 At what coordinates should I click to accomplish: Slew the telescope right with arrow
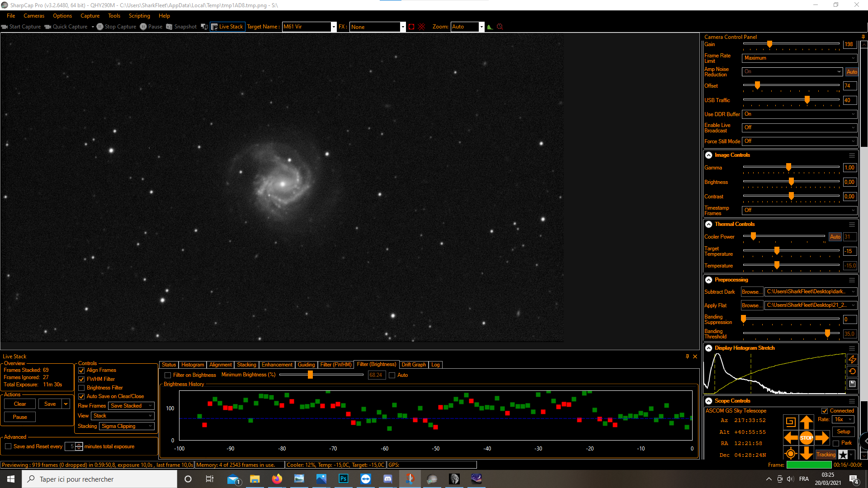pyautogui.click(x=822, y=437)
